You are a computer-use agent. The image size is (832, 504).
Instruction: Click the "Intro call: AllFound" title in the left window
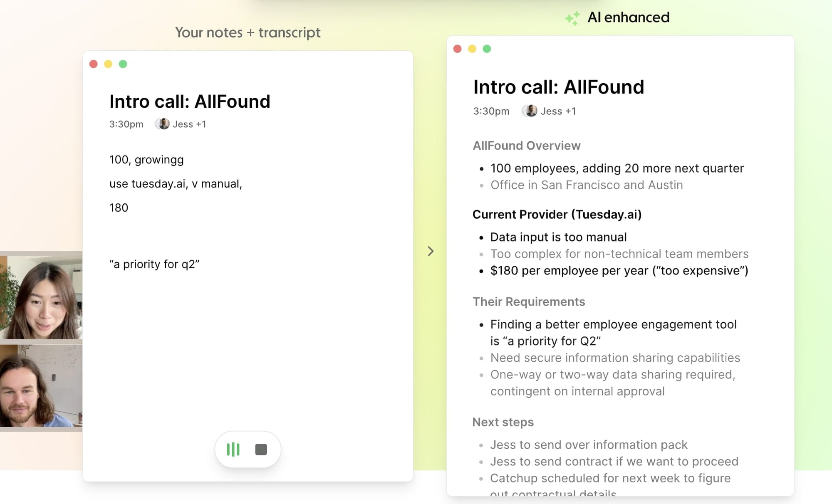click(190, 102)
